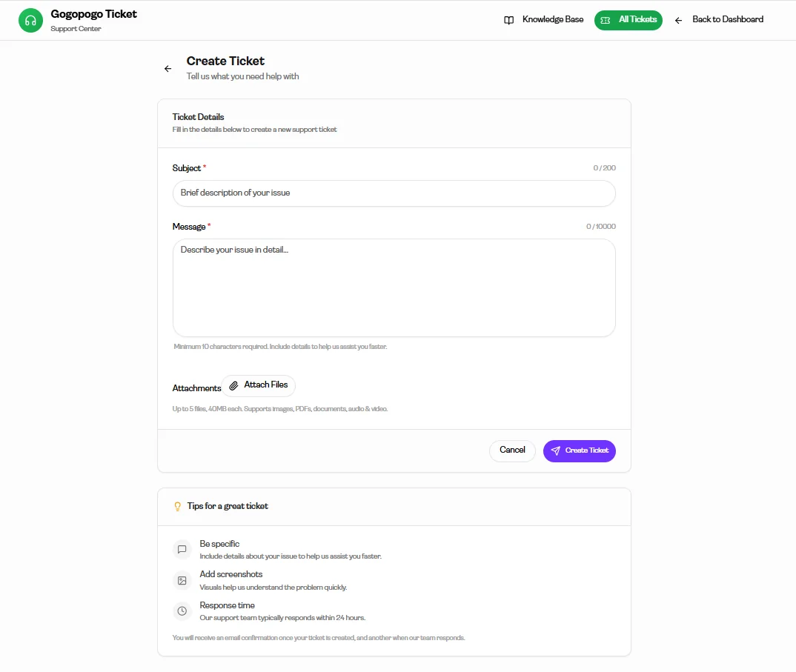Click the image icon by Add screenshots
The width and height of the screenshot is (796, 672).
click(x=182, y=581)
